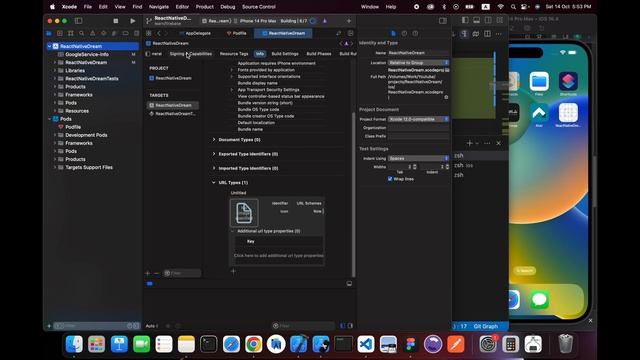Expand Fonts provided by application row

tap(232, 70)
